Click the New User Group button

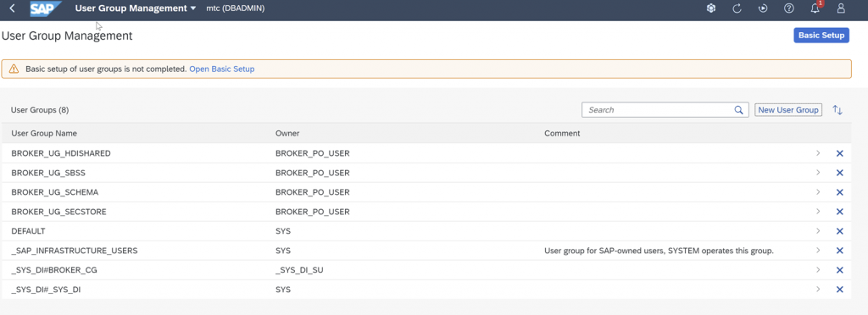(788, 110)
